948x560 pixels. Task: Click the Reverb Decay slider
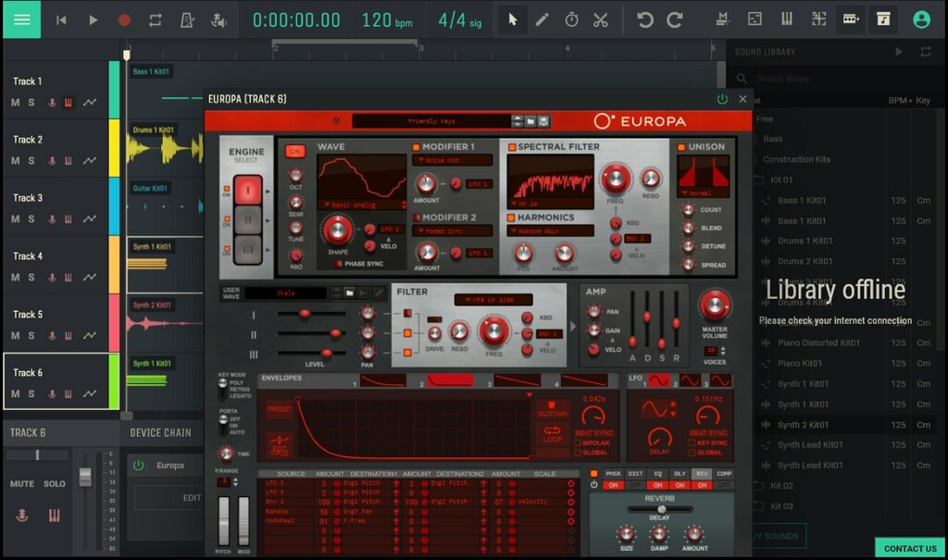[660, 509]
